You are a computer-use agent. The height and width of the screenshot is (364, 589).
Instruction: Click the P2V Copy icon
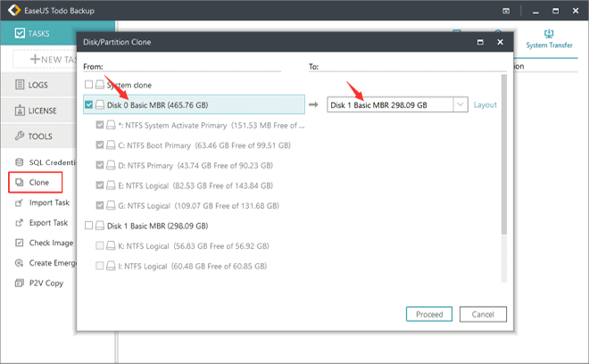pyautogui.click(x=20, y=282)
